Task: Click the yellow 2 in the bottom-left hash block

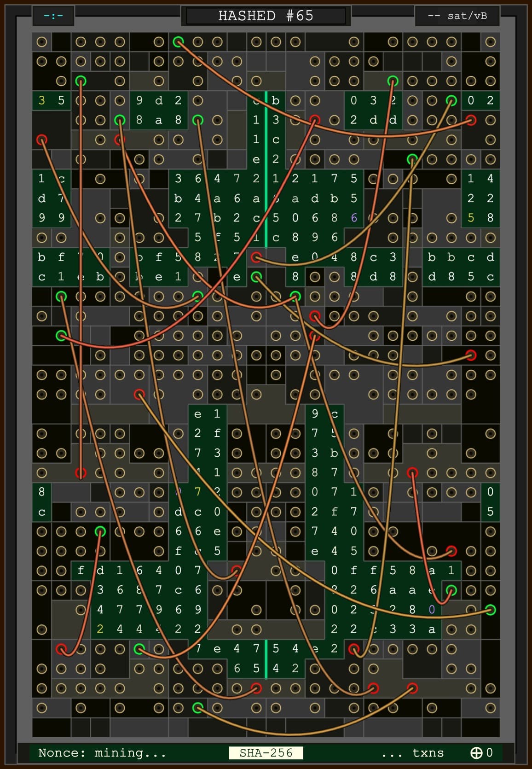Action: [x=100, y=629]
